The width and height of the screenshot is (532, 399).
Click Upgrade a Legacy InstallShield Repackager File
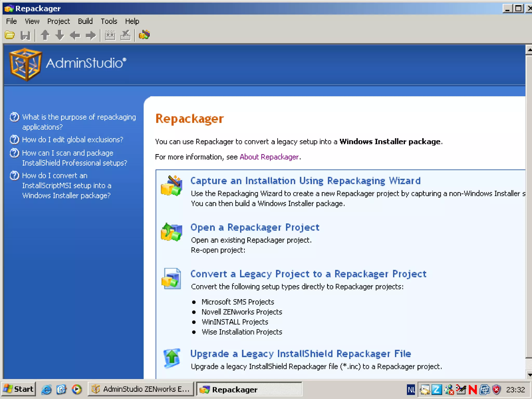tap(301, 354)
